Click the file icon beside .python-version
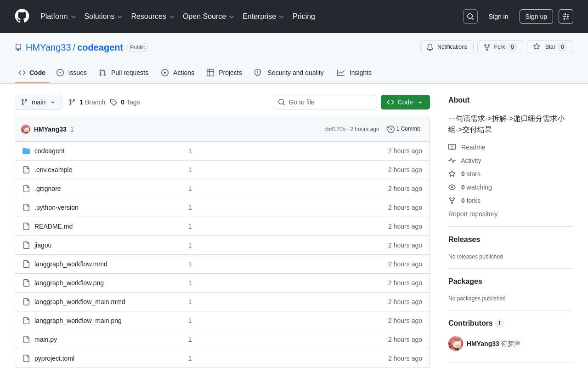 26,207
